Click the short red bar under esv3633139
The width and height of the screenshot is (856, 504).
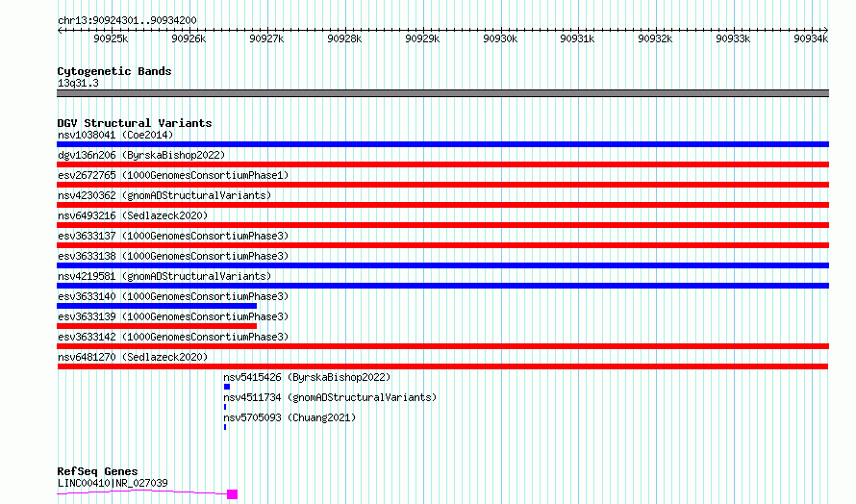pyautogui.click(x=157, y=326)
